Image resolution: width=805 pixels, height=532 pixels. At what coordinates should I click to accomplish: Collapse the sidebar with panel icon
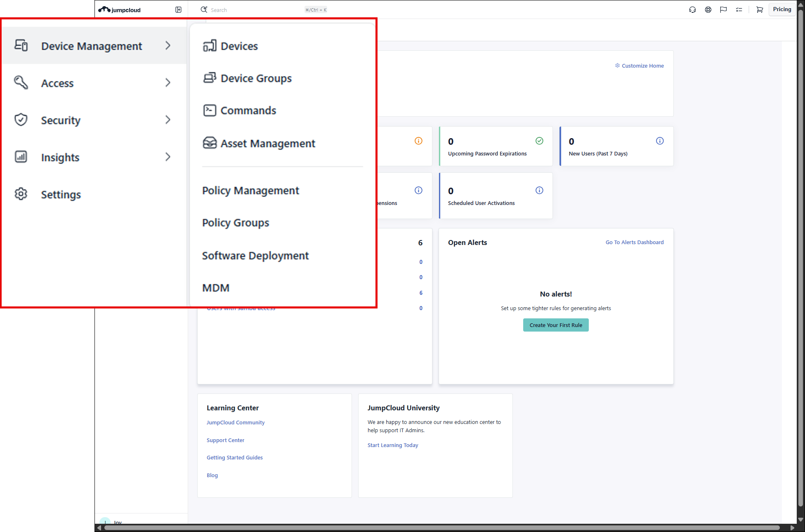point(178,9)
